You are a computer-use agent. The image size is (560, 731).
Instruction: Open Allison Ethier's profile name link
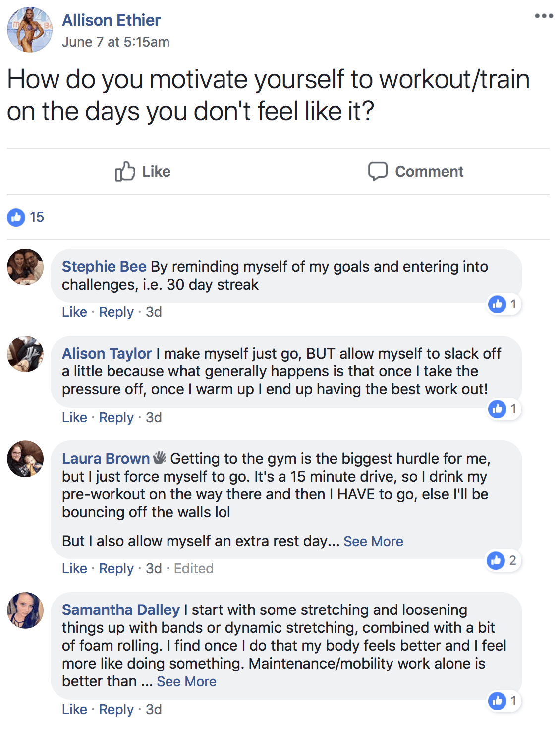(x=111, y=20)
